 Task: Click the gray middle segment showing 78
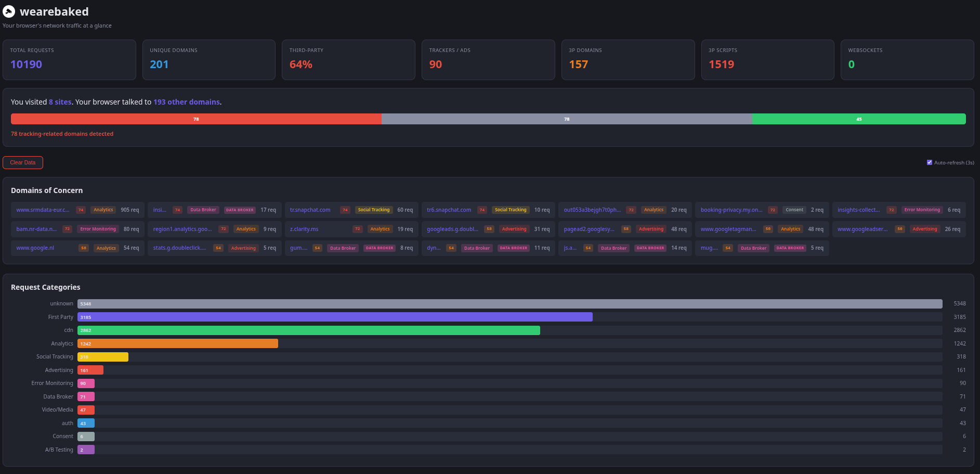(x=567, y=119)
